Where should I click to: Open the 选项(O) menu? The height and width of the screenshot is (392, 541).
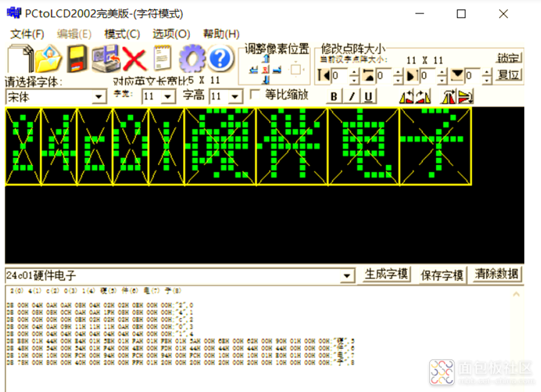click(171, 34)
